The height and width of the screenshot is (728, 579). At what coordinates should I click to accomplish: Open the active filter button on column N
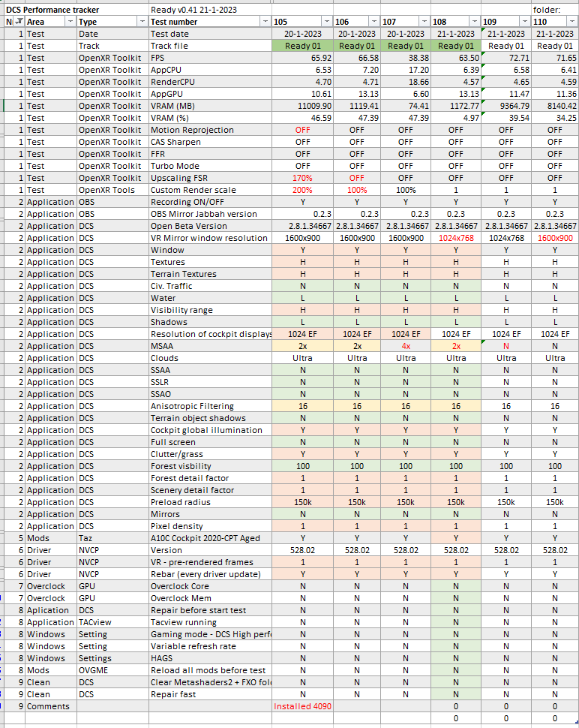pos(19,22)
